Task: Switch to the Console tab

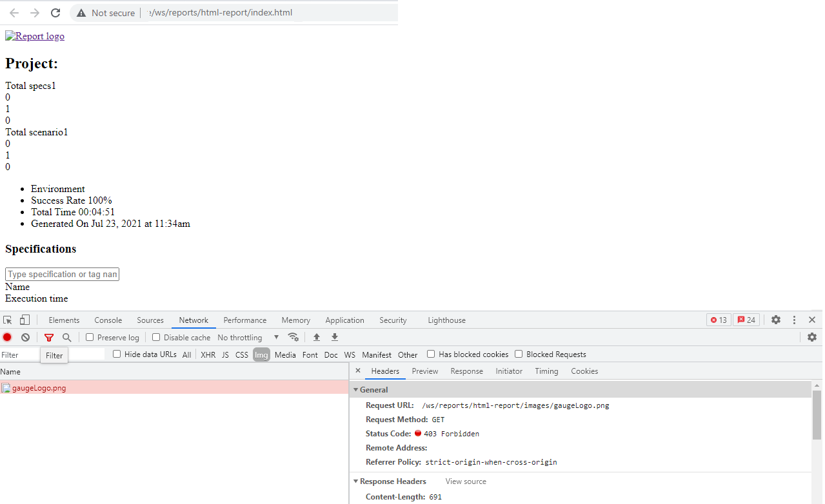Action: click(x=107, y=320)
